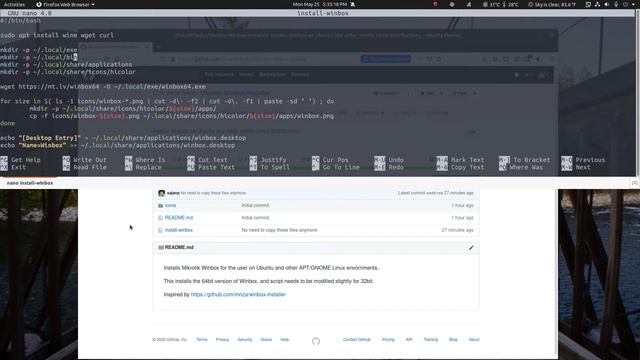This screenshot has height=360, width=640.
Task: Open Status link in GitHub footer
Action: point(266,340)
